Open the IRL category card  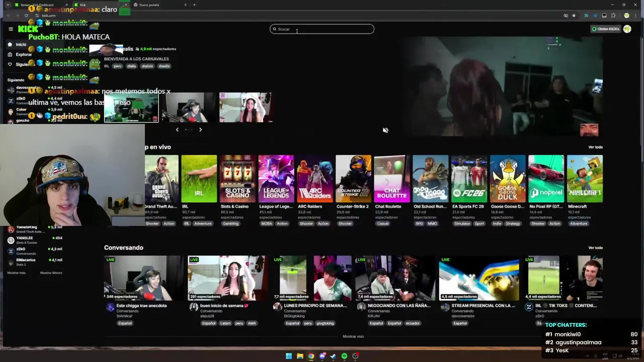pyautogui.click(x=199, y=178)
